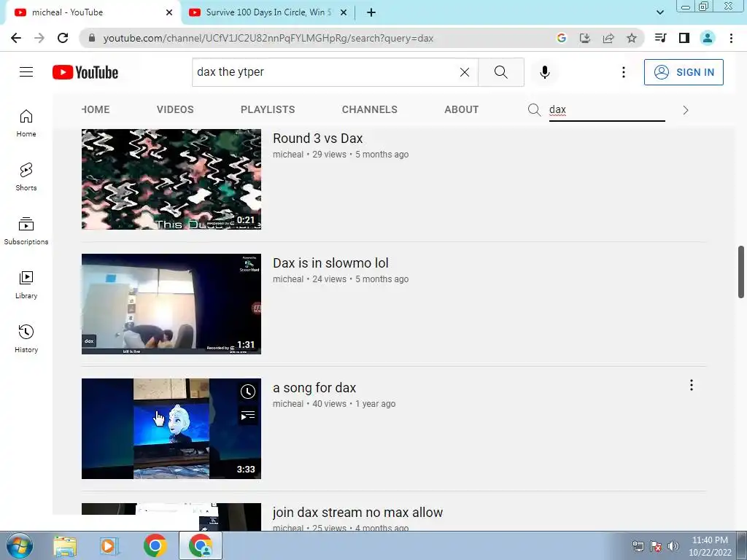Switch to the VIDEOS tab

[x=175, y=109]
